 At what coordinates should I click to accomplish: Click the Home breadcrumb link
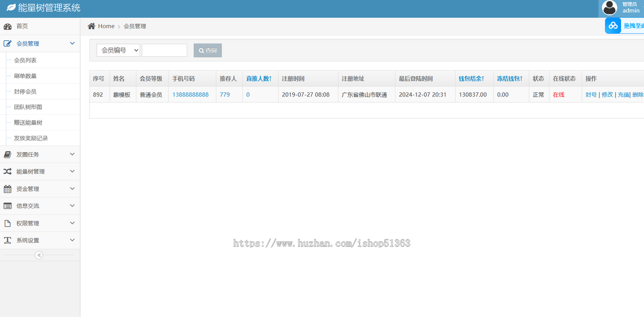(106, 26)
